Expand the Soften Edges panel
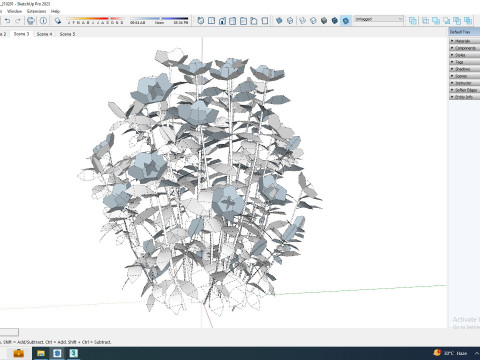 (465, 90)
